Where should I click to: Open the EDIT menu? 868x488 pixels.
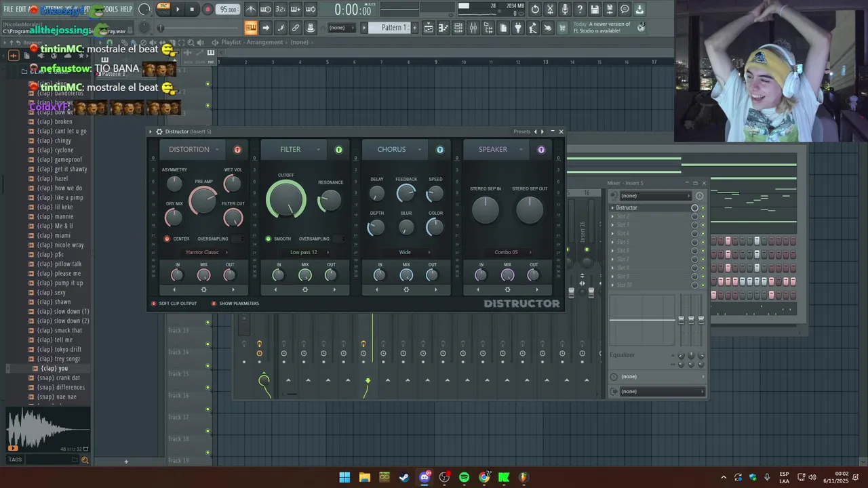click(20, 9)
